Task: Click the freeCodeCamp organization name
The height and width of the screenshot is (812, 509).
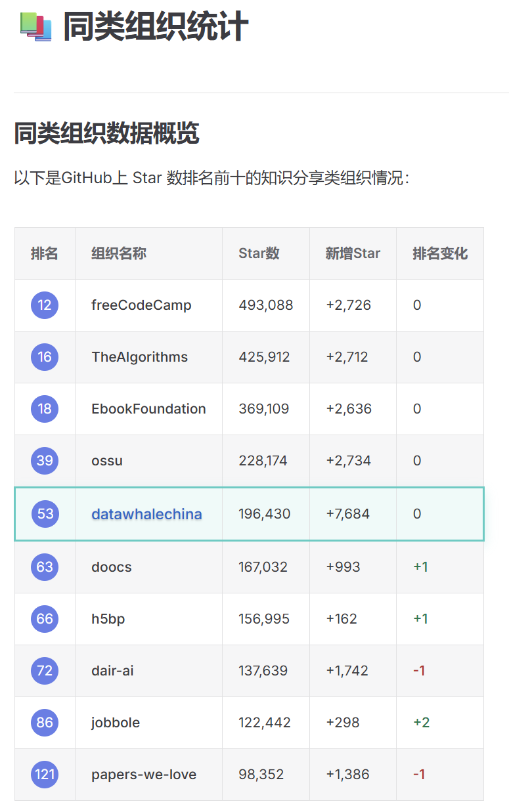Action: tap(141, 305)
